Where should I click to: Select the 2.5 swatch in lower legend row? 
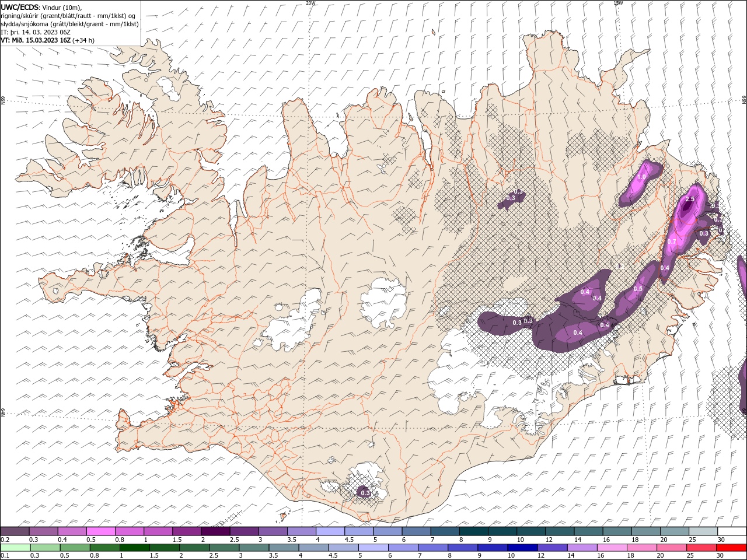[x=224, y=548]
